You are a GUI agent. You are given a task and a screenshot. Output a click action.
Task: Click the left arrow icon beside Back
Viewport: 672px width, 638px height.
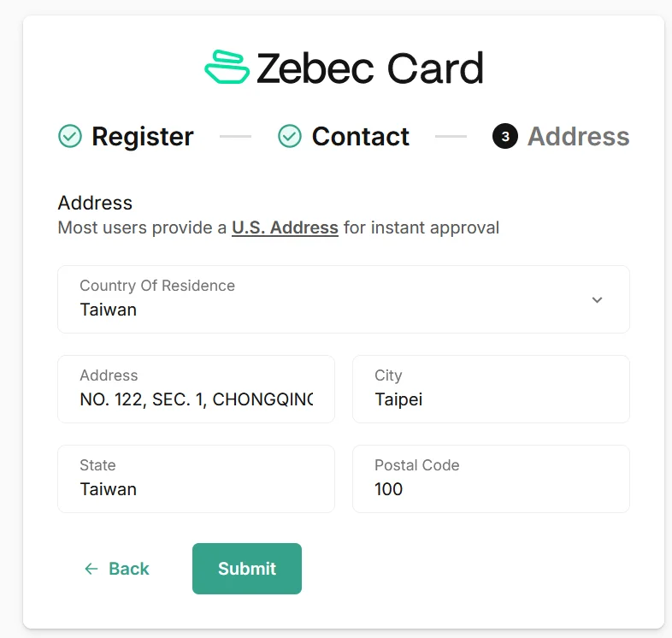(x=91, y=569)
